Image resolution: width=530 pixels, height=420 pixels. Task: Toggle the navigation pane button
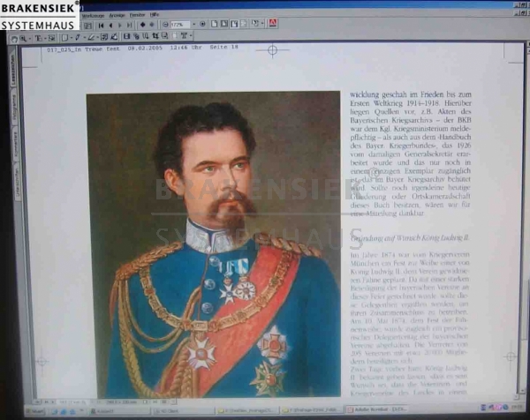click(x=88, y=26)
